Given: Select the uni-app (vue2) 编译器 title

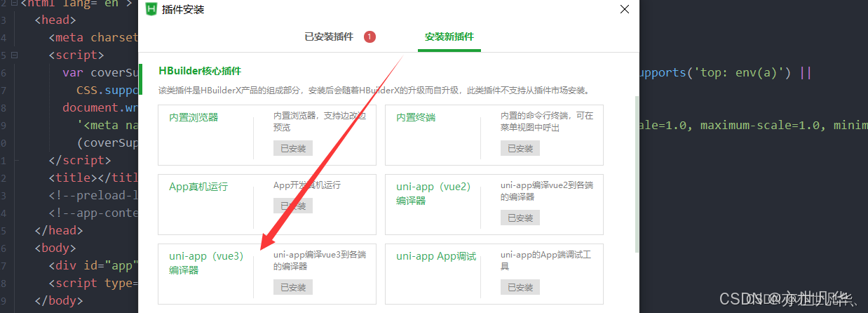Looking at the screenshot, I should click(x=433, y=194).
